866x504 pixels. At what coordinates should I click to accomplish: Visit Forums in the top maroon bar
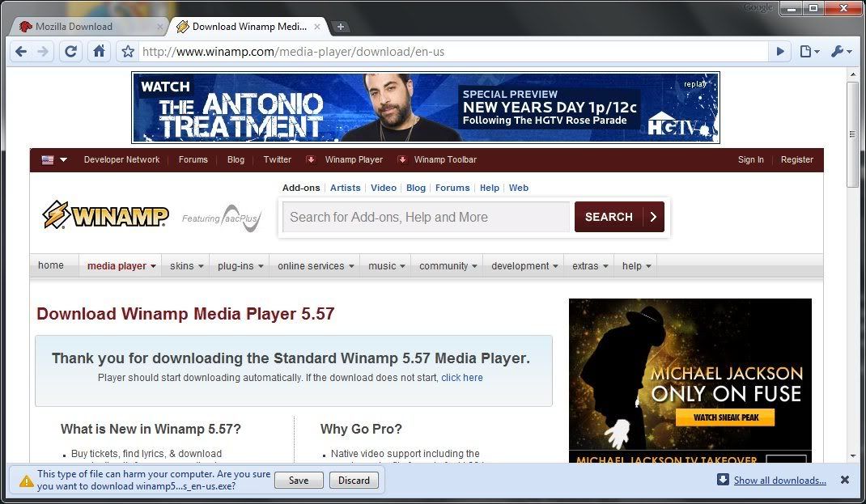point(193,159)
